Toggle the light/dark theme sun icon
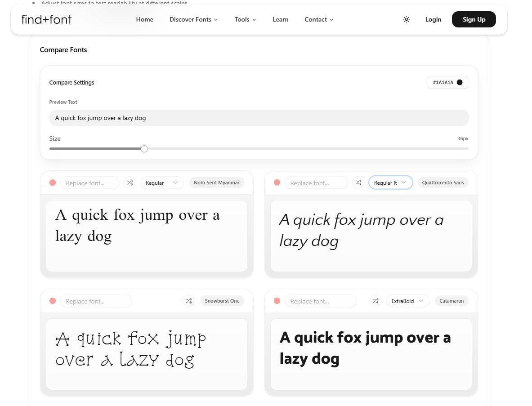The width and height of the screenshot is (532, 406). tap(407, 19)
